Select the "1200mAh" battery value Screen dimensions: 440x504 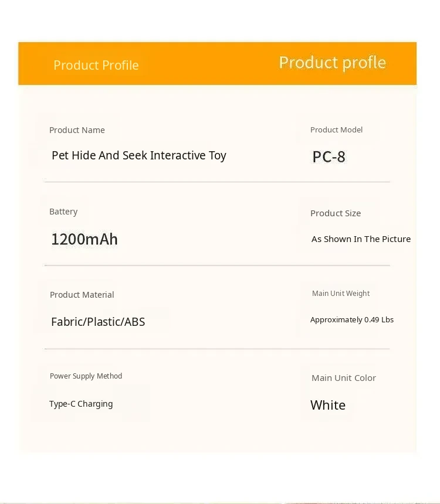tap(84, 239)
